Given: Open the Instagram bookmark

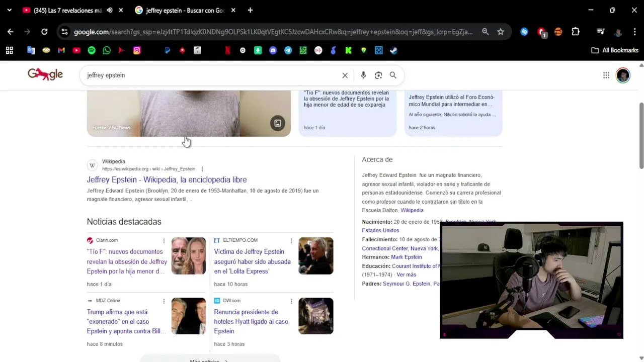Looking at the screenshot, I should (x=137, y=50).
